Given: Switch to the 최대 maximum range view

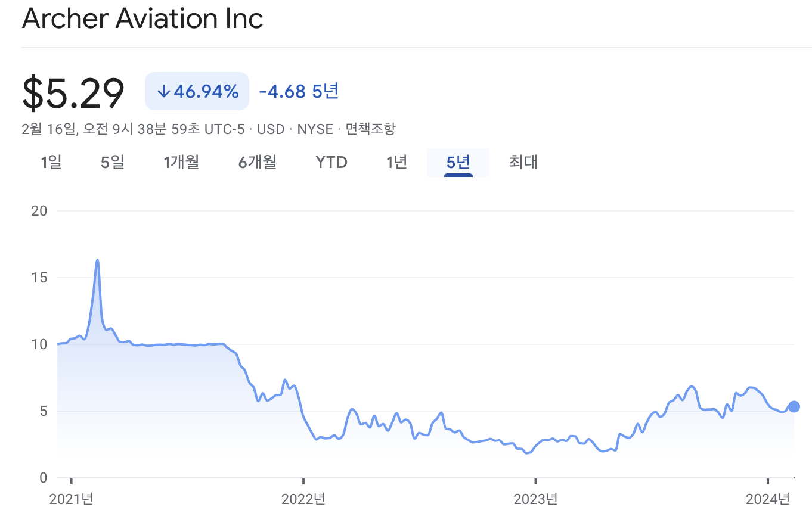Looking at the screenshot, I should pos(523,162).
